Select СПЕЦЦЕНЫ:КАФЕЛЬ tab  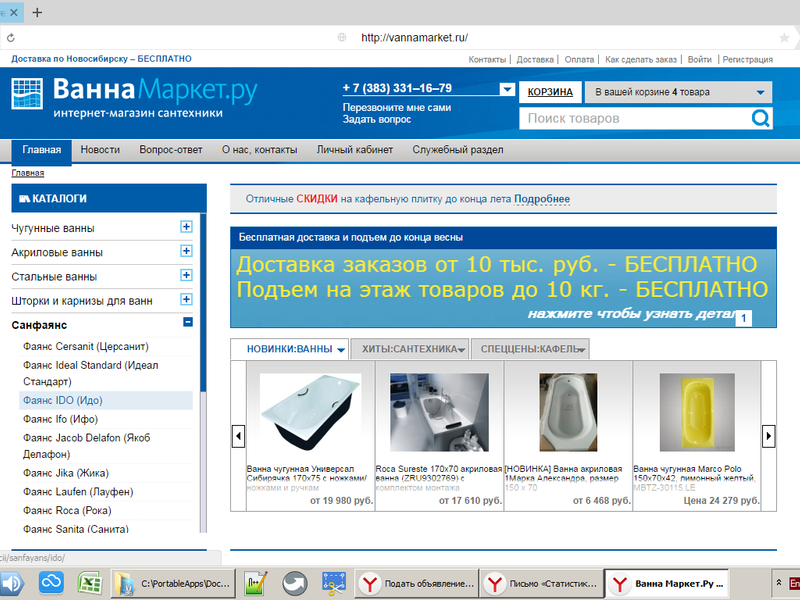tap(530, 349)
